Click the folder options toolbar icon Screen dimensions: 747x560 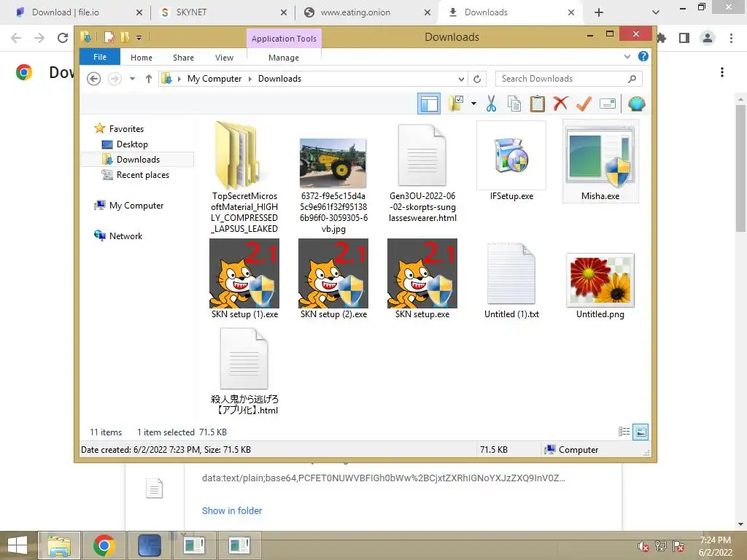[456, 104]
